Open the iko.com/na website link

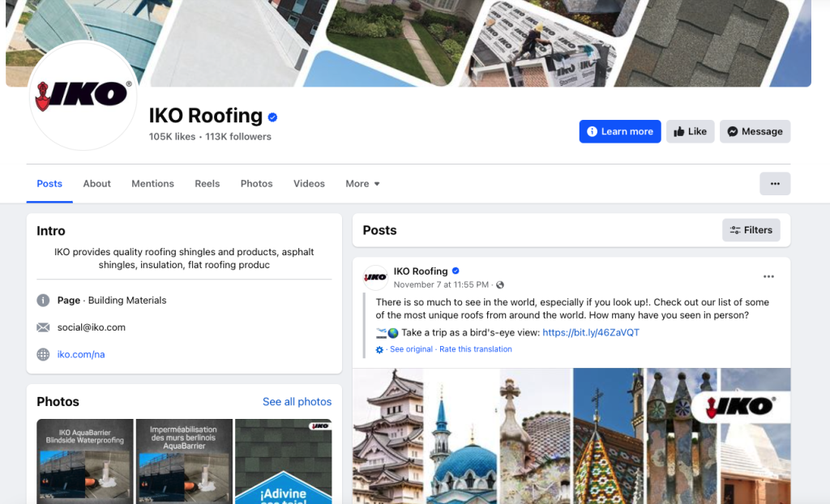tap(81, 354)
